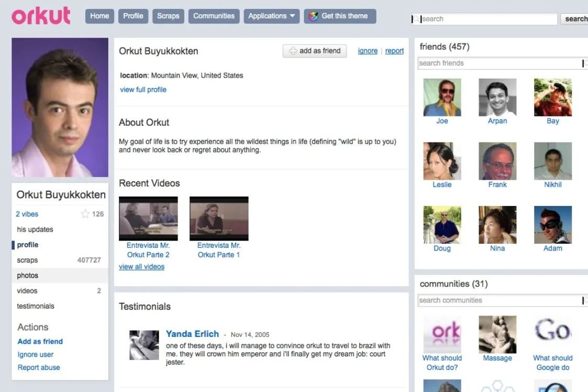This screenshot has height=392, width=588.
Task: Expand the Applications dropdown menu
Action: tap(271, 16)
